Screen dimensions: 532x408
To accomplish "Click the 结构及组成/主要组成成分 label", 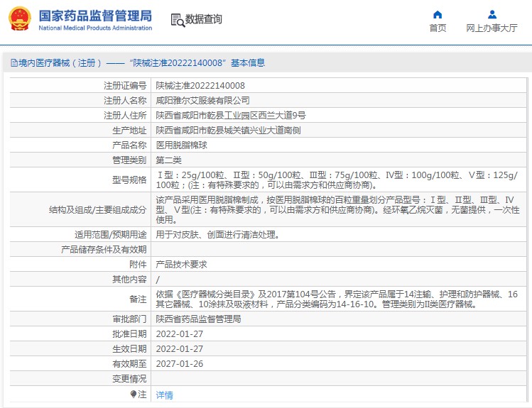I will pyautogui.click(x=98, y=210).
